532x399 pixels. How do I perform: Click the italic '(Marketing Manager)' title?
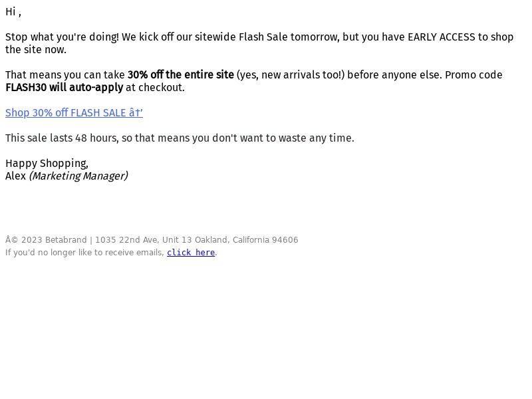click(78, 176)
